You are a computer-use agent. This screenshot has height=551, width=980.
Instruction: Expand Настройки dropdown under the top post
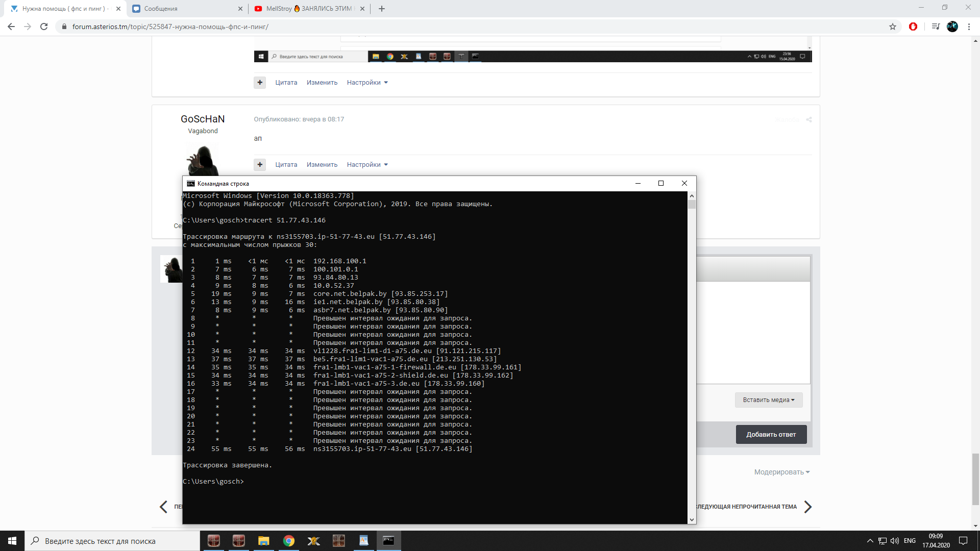(x=367, y=82)
